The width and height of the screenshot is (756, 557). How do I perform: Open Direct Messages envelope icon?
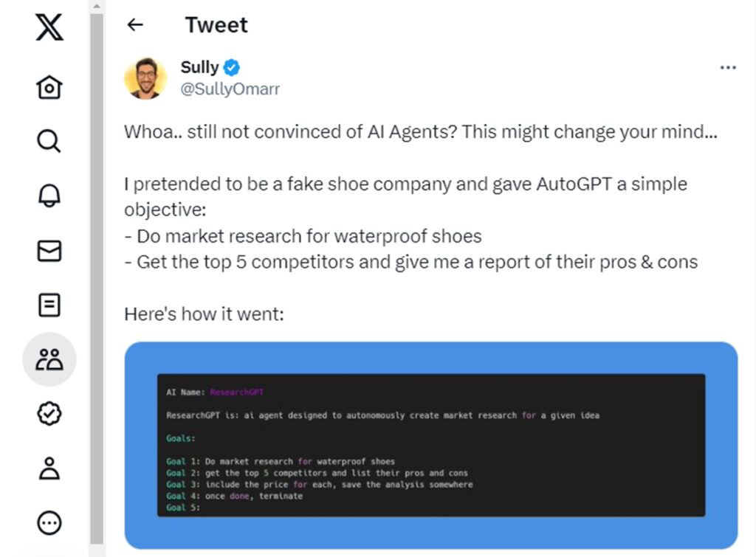pos(48,250)
